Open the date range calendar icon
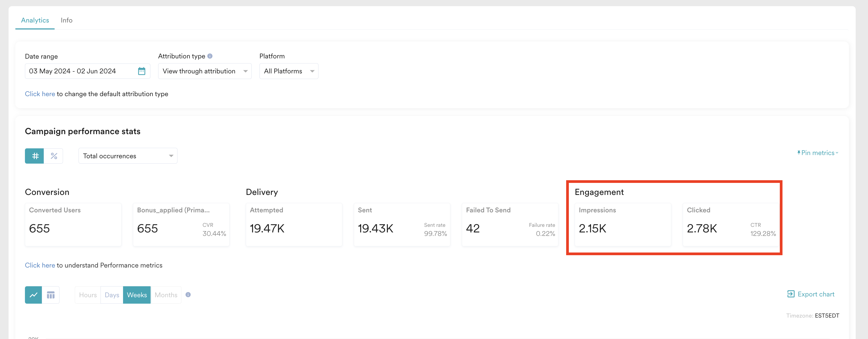 (142, 71)
